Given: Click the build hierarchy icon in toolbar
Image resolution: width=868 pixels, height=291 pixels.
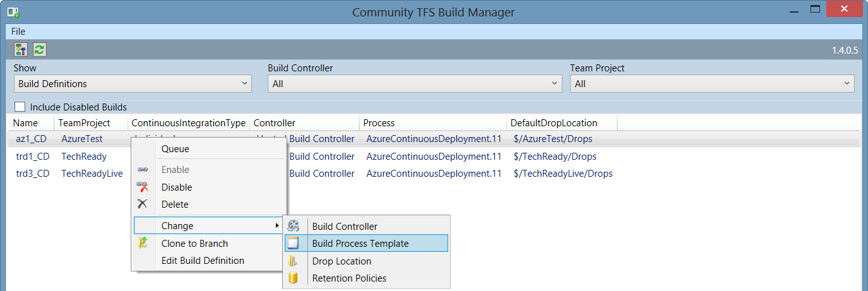Looking at the screenshot, I should 21,50.
